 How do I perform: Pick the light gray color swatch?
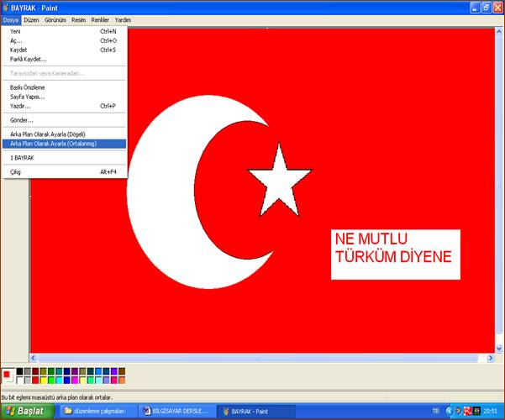28,380
